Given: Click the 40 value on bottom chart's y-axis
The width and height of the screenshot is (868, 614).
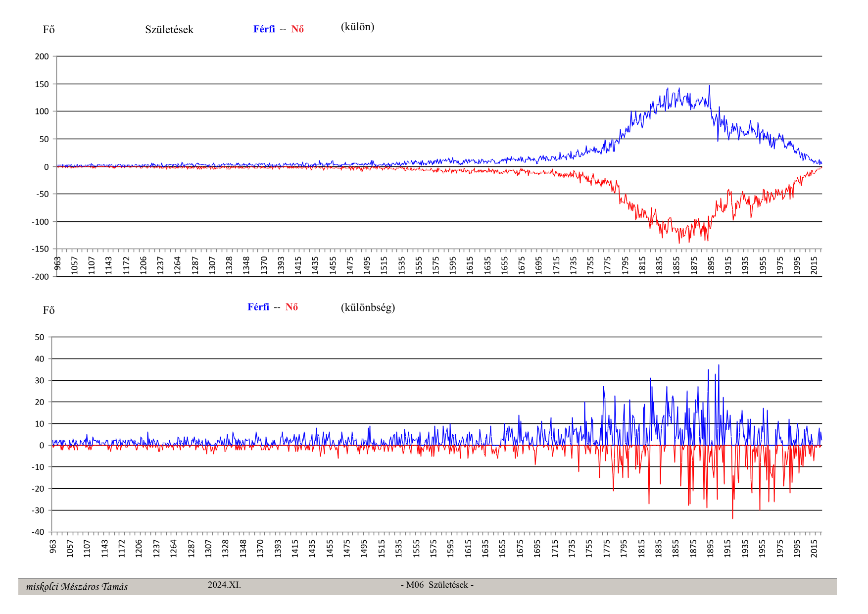Looking at the screenshot, I should (40, 359).
